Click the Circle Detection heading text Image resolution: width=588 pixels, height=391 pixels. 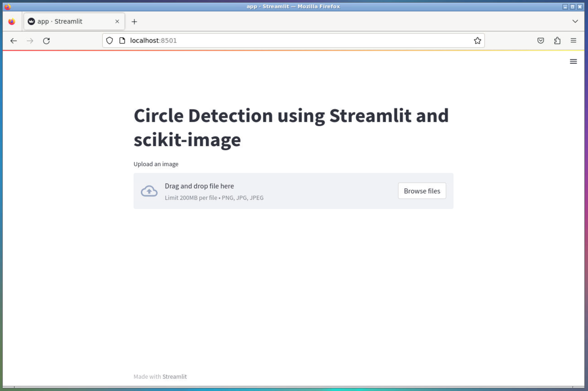[x=291, y=128]
